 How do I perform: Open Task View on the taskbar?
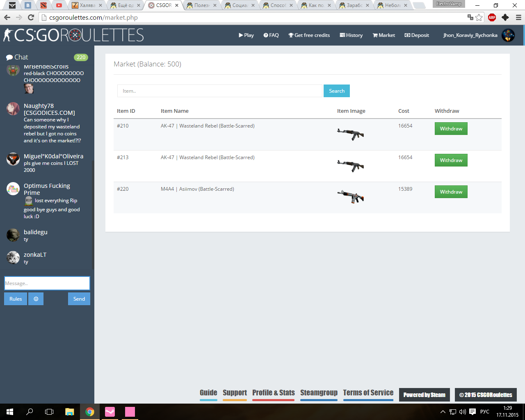[x=49, y=412]
